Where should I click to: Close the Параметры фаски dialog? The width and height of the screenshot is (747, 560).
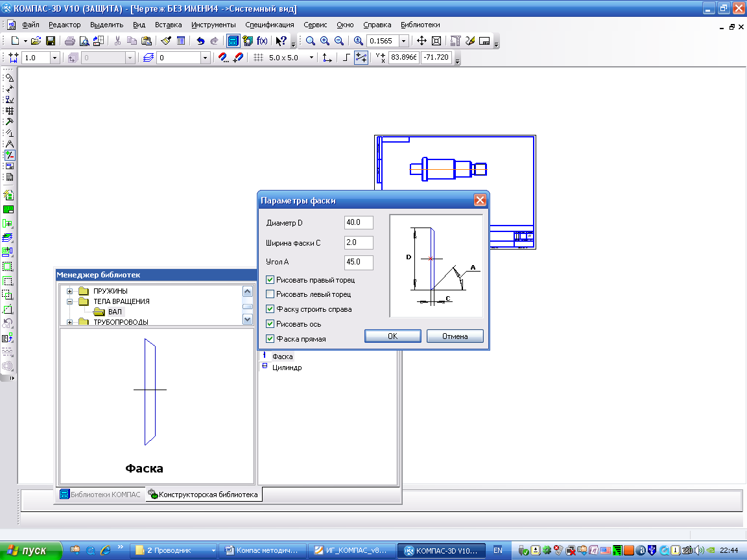(x=480, y=200)
